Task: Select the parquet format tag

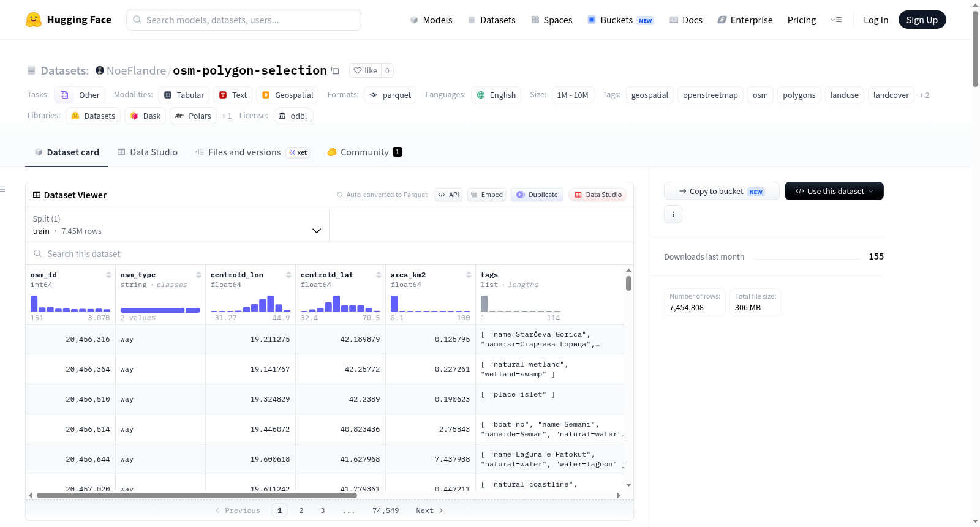Action: coord(390,95)
